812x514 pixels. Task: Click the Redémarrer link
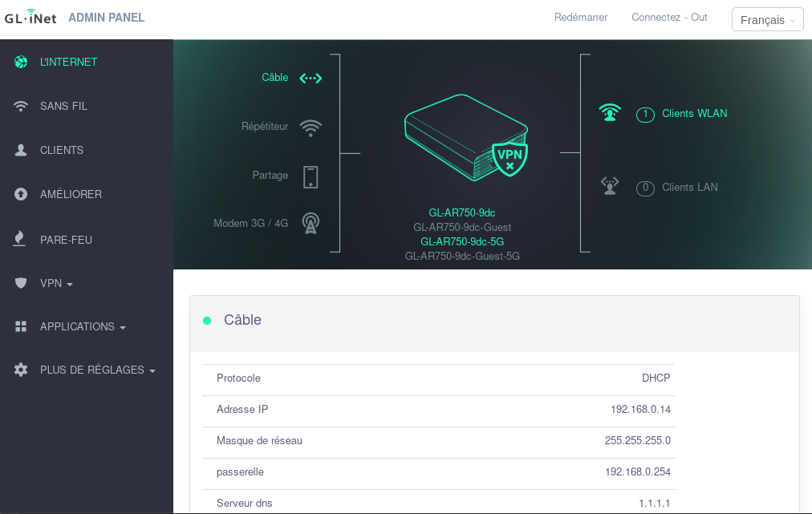[581, 18]
